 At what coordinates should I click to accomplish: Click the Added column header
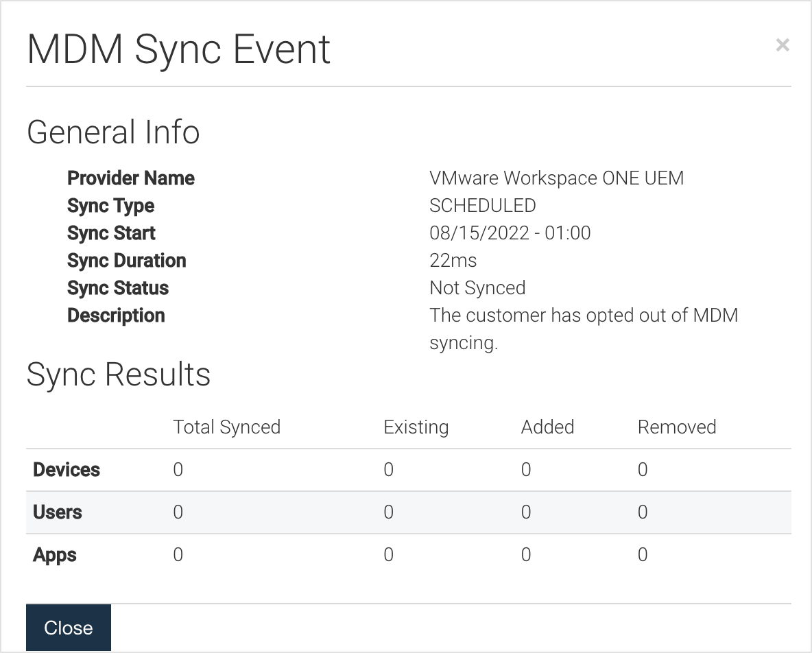tap(547, 427)
